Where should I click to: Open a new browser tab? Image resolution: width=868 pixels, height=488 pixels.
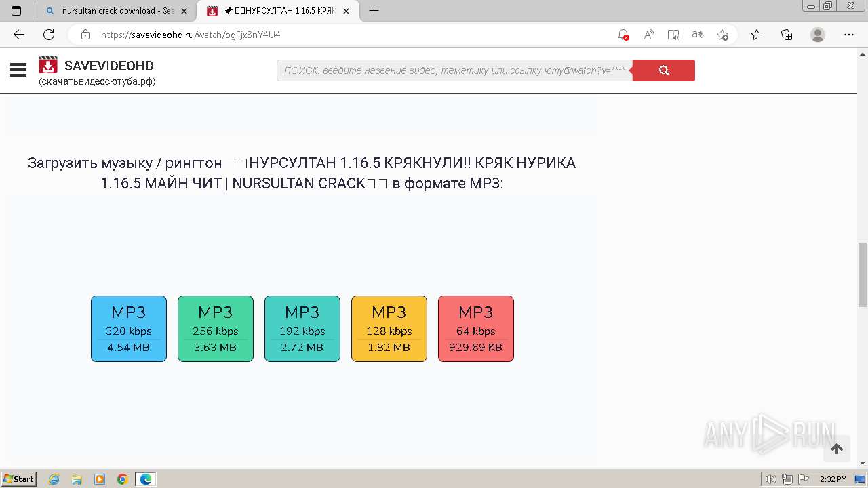[x=374, y=11]
